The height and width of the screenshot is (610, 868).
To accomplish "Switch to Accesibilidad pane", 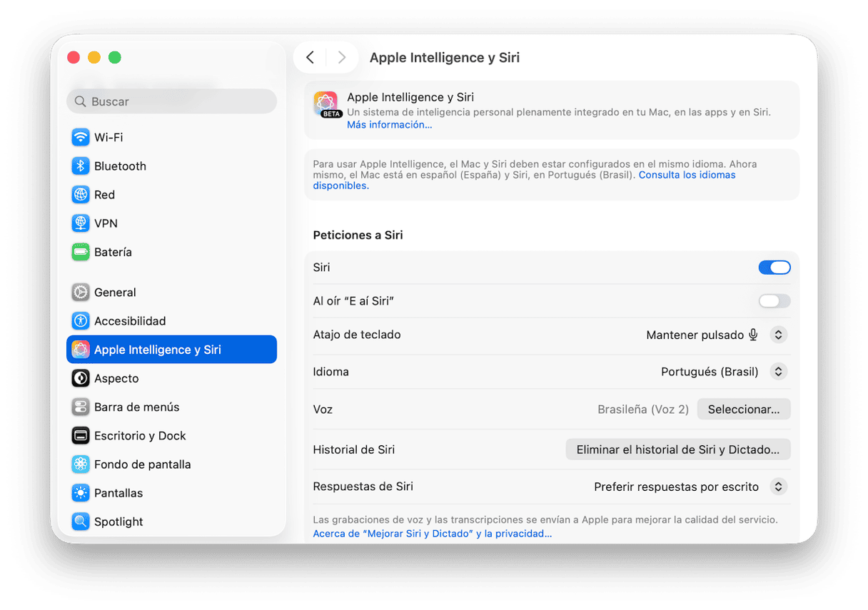I will (x=171, y=321).
